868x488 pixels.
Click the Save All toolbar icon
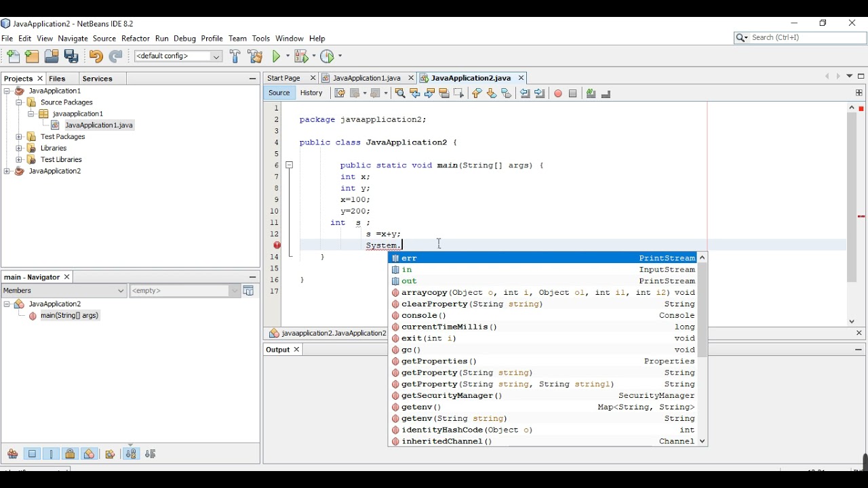(x=72, y=57)
